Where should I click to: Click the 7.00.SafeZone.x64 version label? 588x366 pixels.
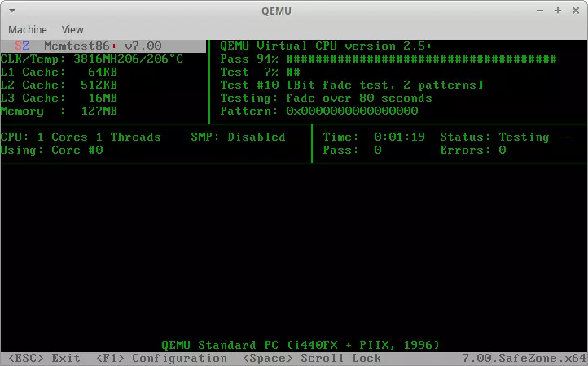(x=524, y=359)
